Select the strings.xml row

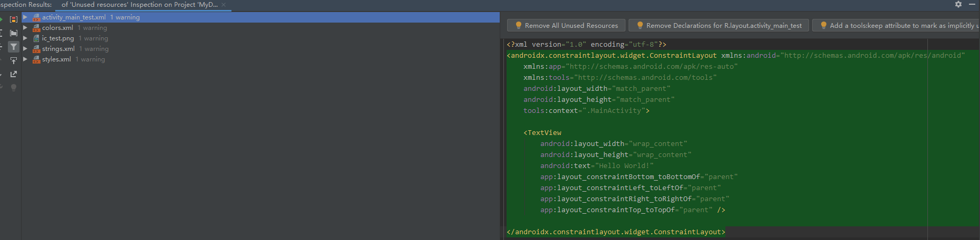click(260, 49)
